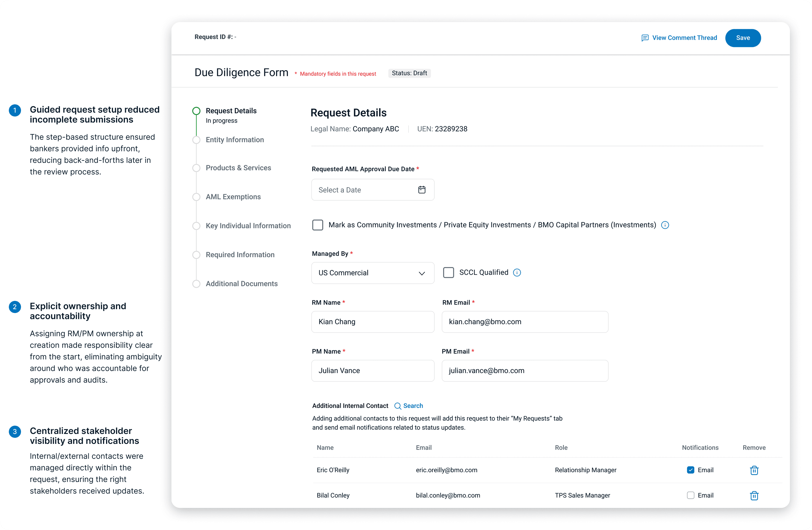This screenshot has height=530, width=812.
Task: Remove Eric O'Reilly using the trash icon
Action: pyautogui.click(x=754, y=470)
